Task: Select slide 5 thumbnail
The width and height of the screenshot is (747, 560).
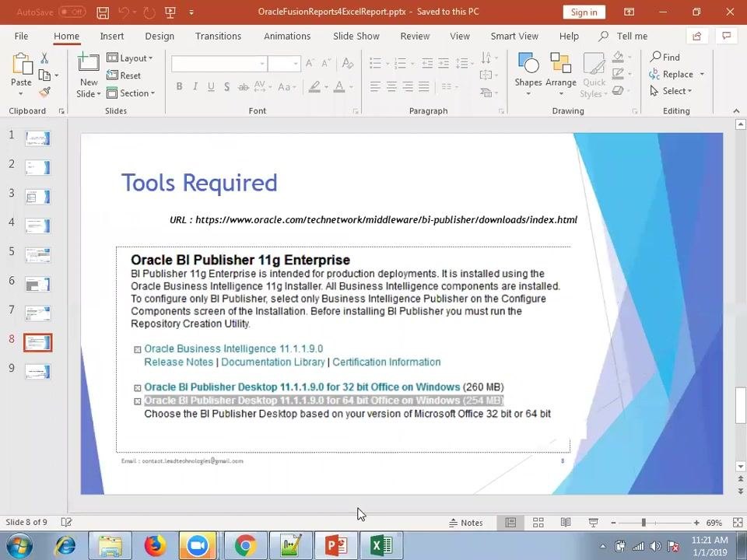Action: click(x=37, y=255)
